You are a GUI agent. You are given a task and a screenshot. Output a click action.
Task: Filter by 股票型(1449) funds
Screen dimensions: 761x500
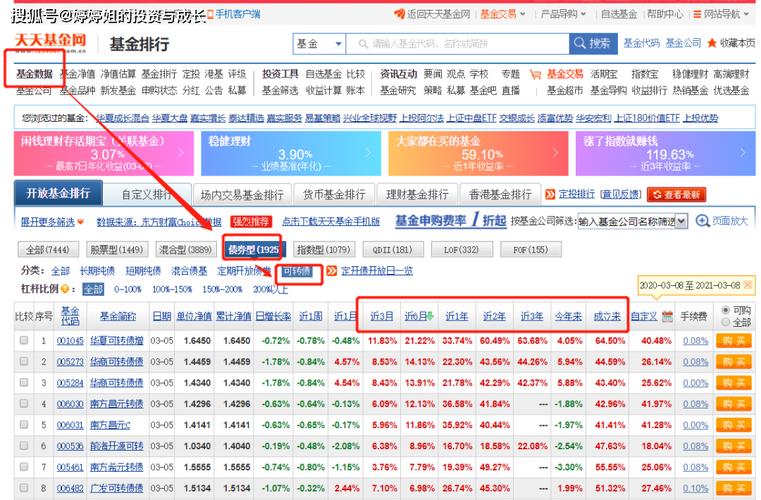[116, 250]
